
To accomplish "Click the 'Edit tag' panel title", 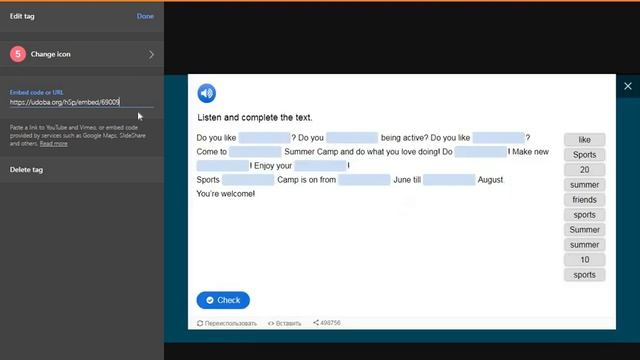I will [22, 16].
